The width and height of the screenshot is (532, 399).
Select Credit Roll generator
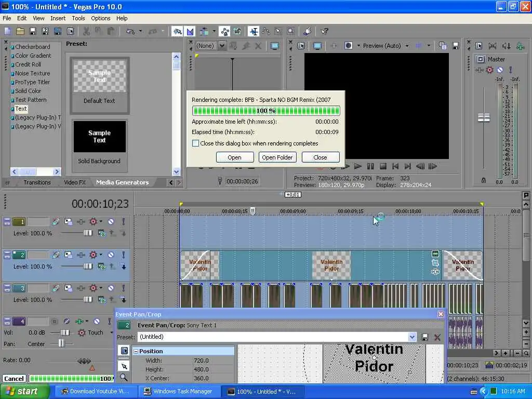[x=28, y=64]
